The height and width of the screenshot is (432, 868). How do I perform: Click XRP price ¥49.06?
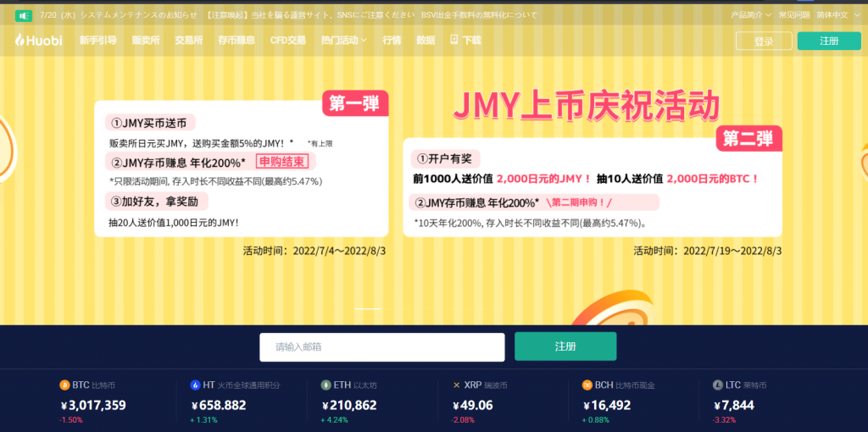tap(472, 405)
